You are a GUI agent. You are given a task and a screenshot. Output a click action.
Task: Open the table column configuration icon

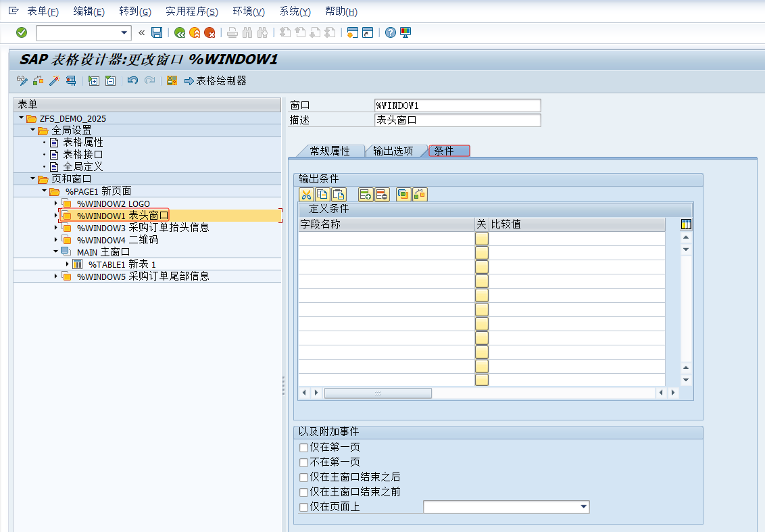pyautogui.click(x=686, y=224)
